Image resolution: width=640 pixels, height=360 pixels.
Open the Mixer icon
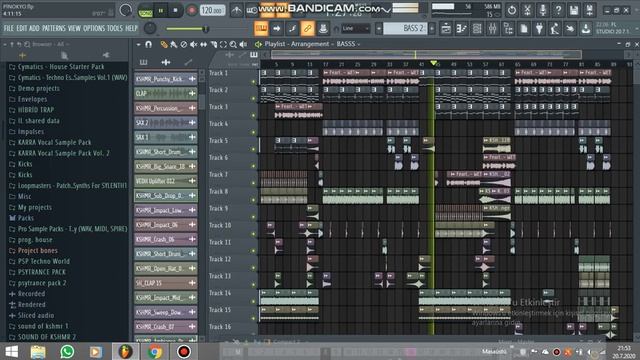pyautogui.click(x=493, y=29)
